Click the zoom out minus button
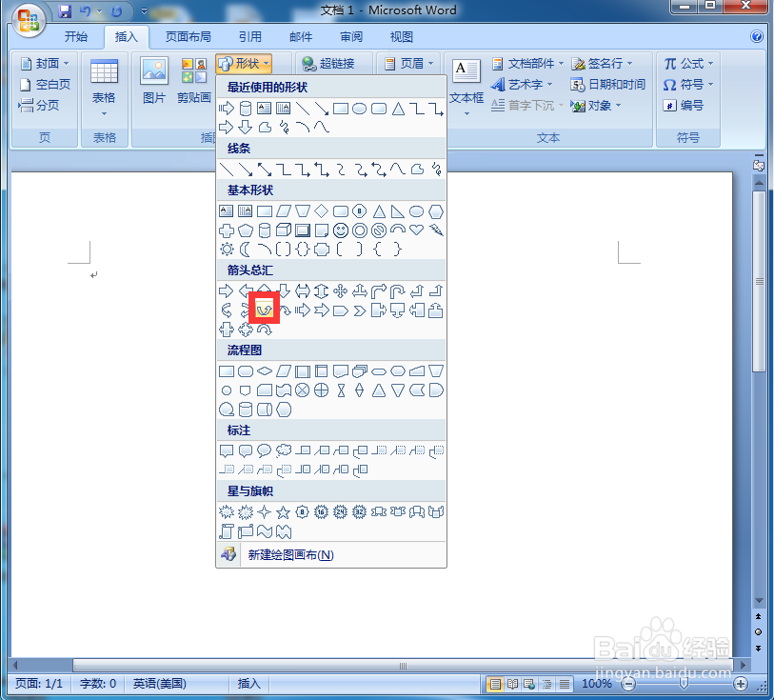The height and width of the screenshot is (700, 774). coord(628,684)
